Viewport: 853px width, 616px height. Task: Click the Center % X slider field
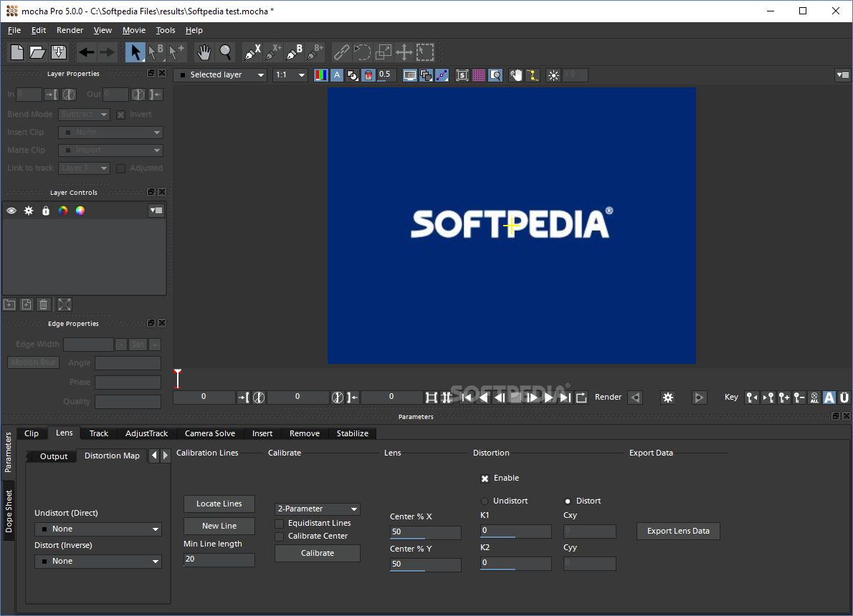point(425,532)
